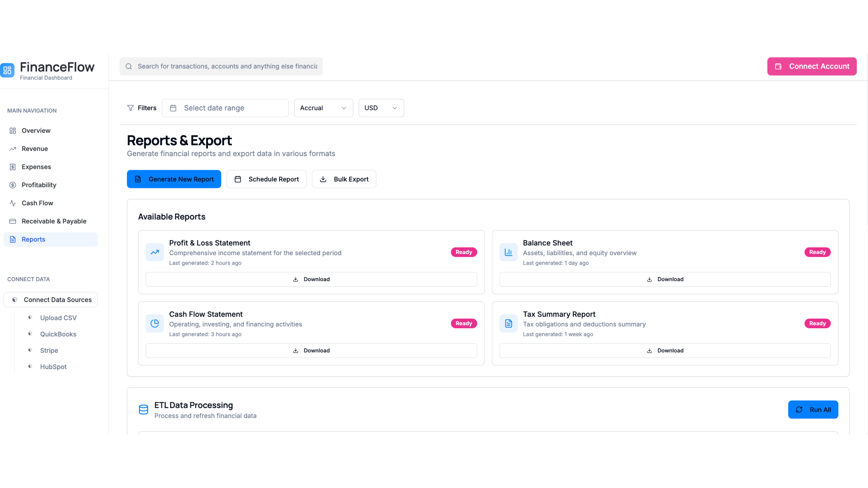Click the Select date range field
This screenshot has height=488, width=868.
(225, 108)
